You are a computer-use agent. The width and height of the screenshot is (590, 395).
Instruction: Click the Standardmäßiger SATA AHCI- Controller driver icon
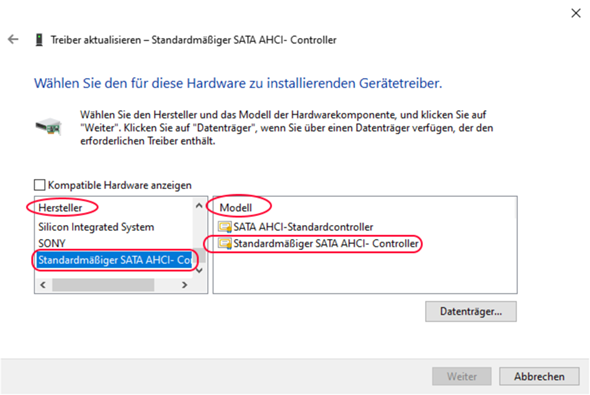225,243
